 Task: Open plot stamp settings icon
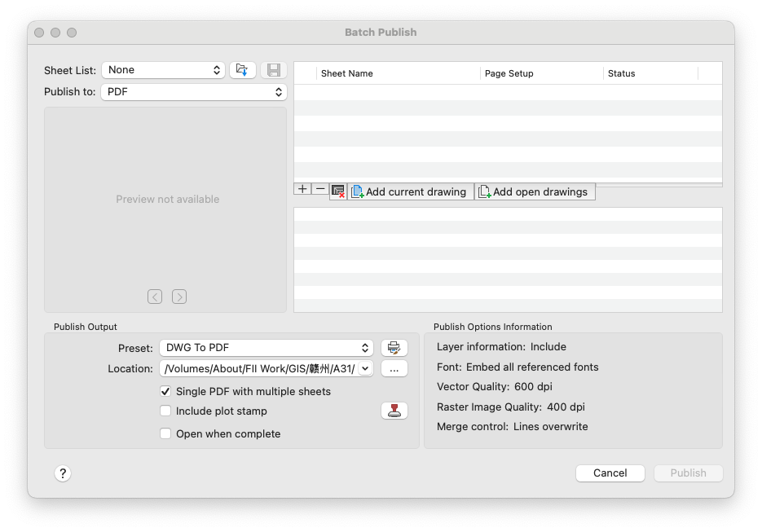pos(394,411)
